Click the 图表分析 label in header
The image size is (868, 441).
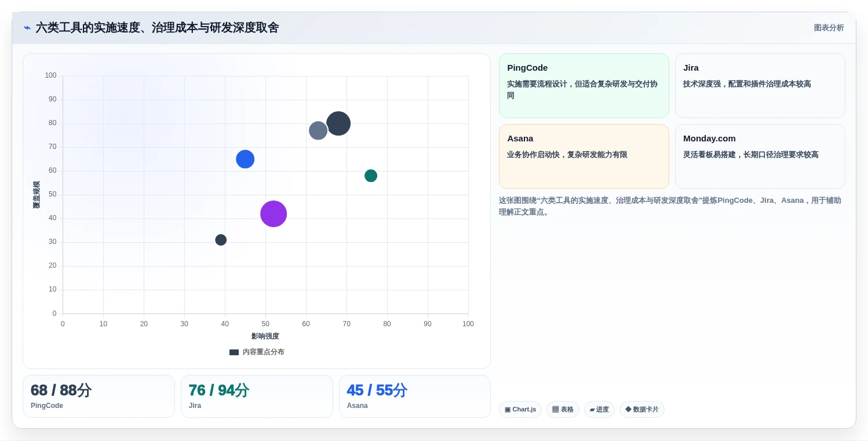click(x=829, y=28)
